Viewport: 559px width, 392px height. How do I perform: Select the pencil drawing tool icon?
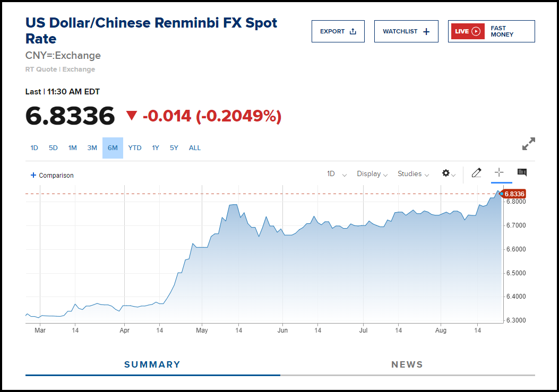click(476, 173)
